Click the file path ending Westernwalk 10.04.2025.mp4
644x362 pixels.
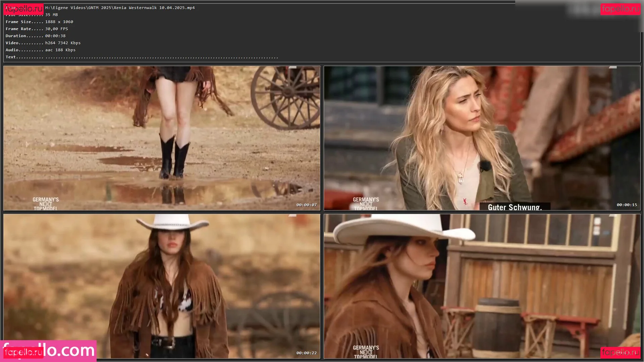tap(120, 8)
